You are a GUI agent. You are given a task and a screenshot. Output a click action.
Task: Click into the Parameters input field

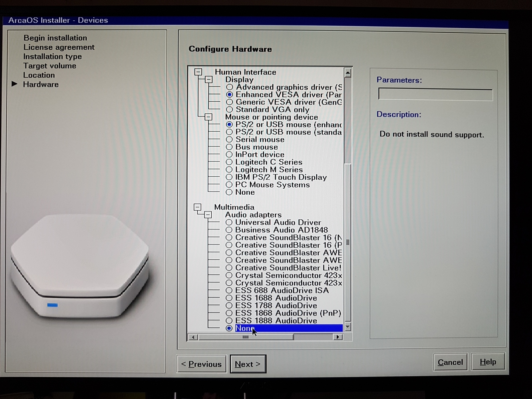(x=435, y=94)
